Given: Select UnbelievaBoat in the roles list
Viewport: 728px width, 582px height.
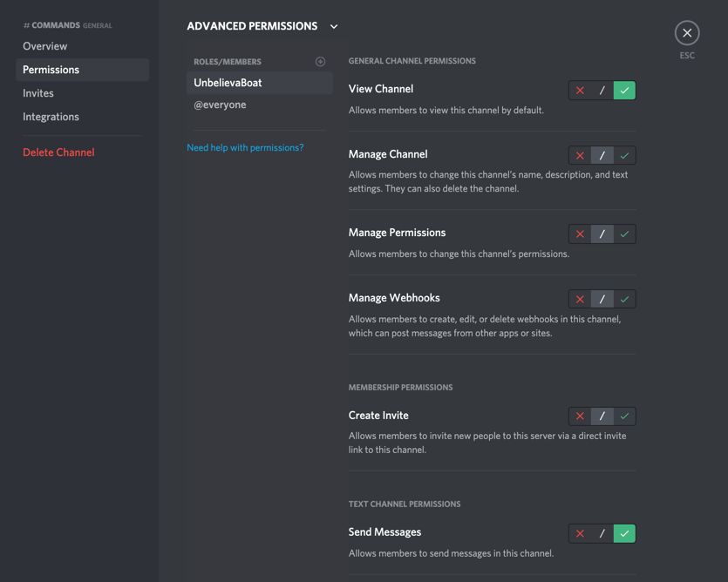Looking at the screenshot, I should click(x=228, y=83).
